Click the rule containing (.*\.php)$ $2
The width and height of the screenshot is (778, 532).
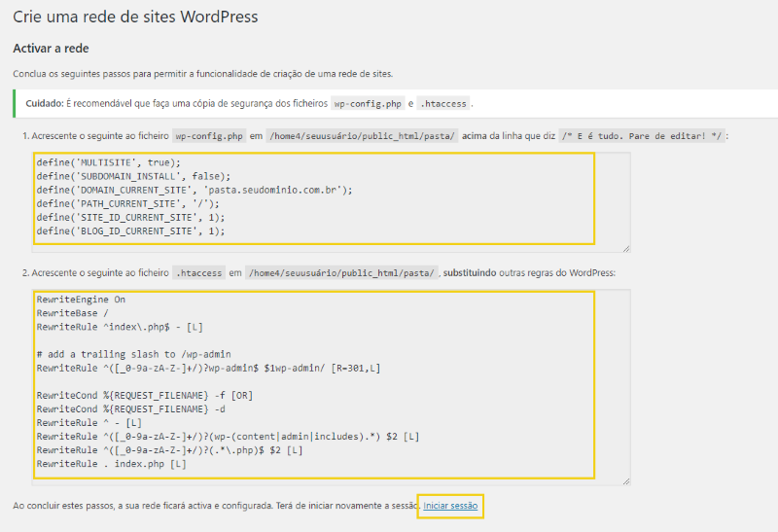[x=169, y=450]
